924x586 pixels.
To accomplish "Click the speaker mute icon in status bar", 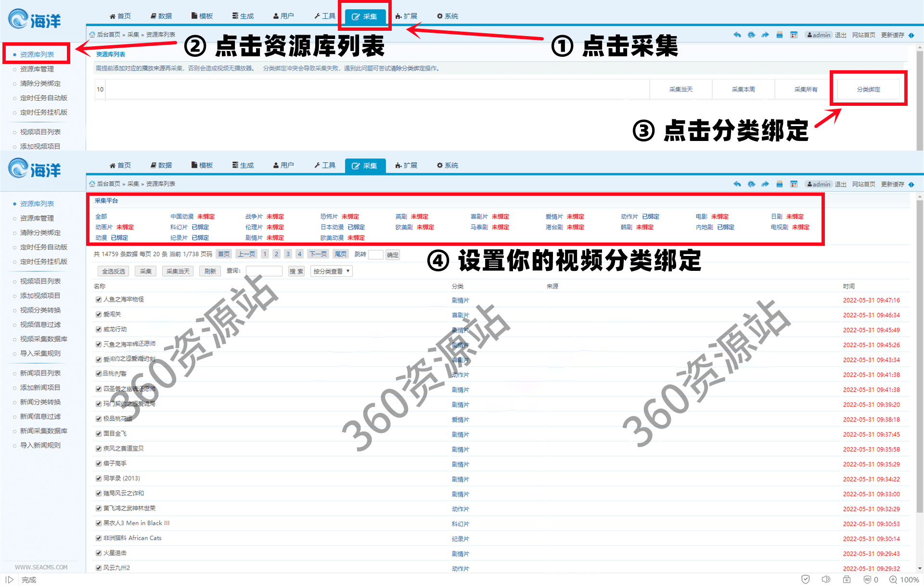I will (826, 579).
